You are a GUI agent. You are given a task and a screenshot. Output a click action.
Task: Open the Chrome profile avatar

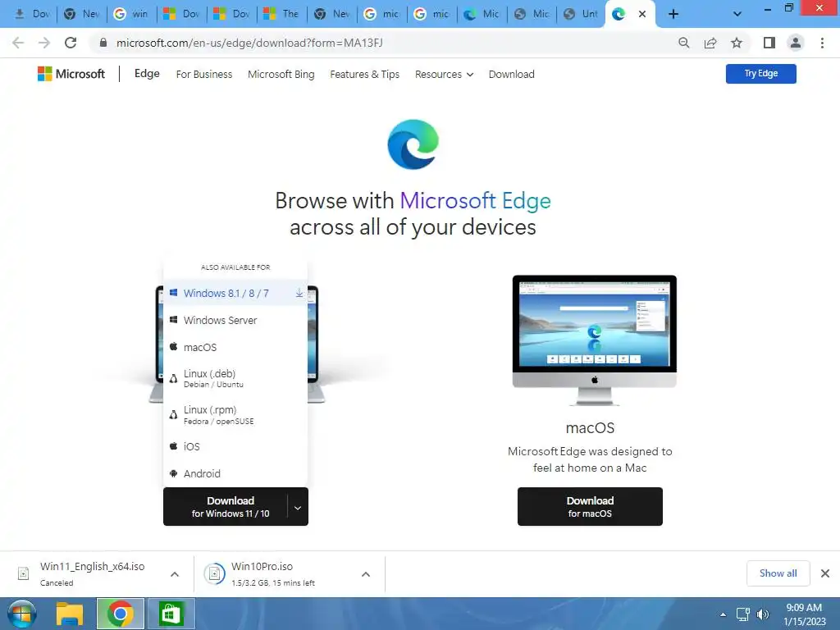796,43
